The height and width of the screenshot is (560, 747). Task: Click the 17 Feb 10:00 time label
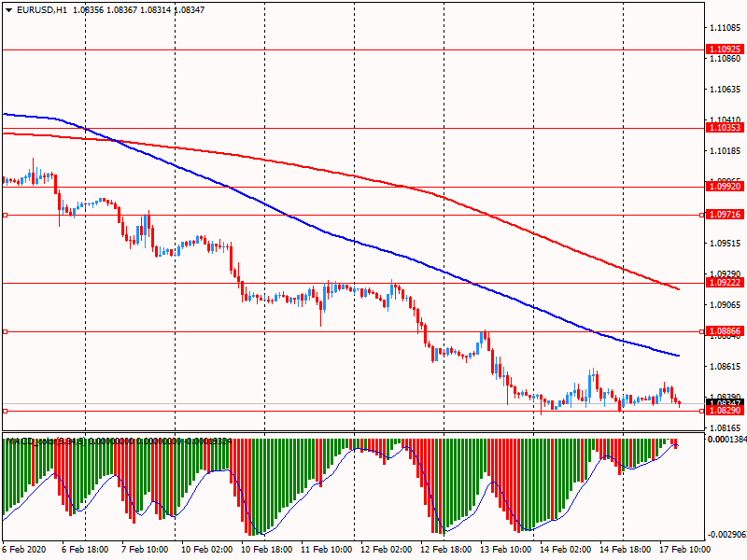684,549
